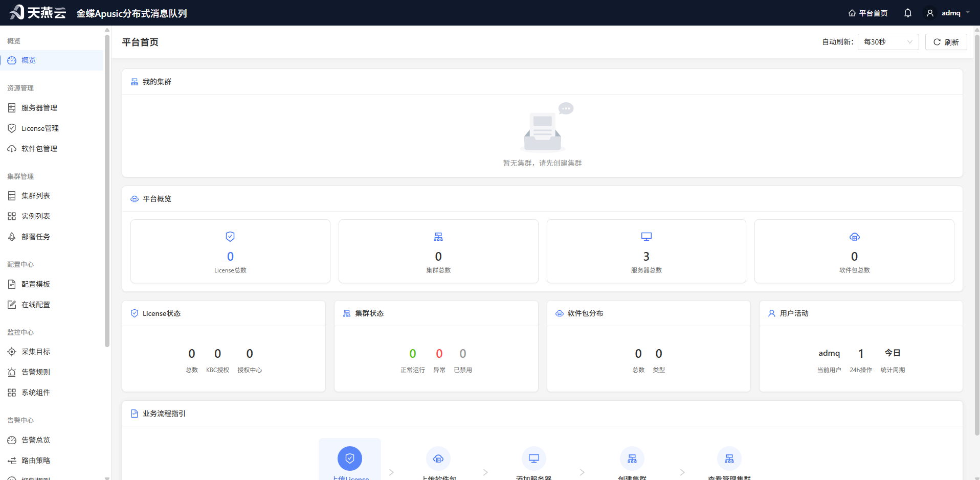Click the 服务器总数 card

(647, 251)
